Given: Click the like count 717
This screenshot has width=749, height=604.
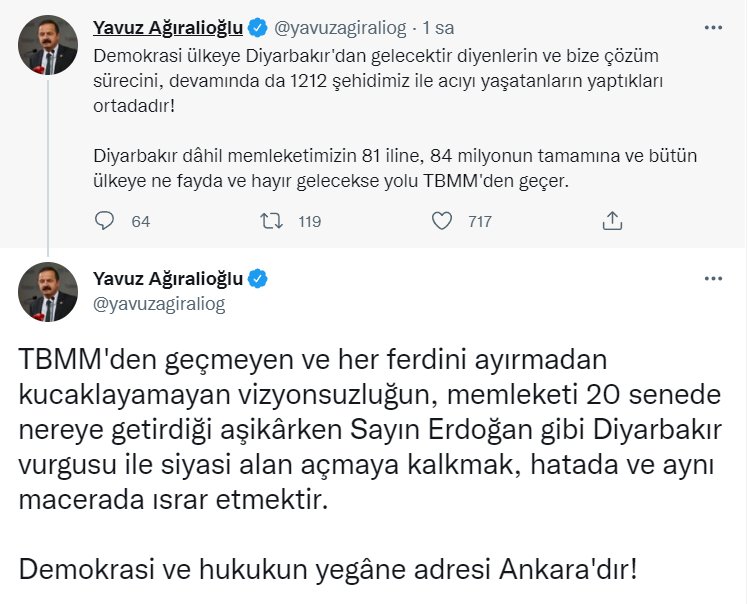Looking at the screenshot, I should click(x=480, y=221).
